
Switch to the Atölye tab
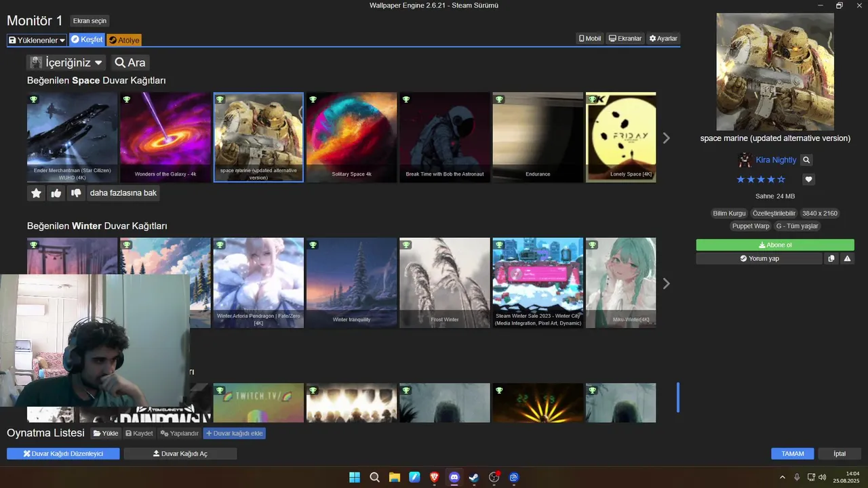(123, 40)
